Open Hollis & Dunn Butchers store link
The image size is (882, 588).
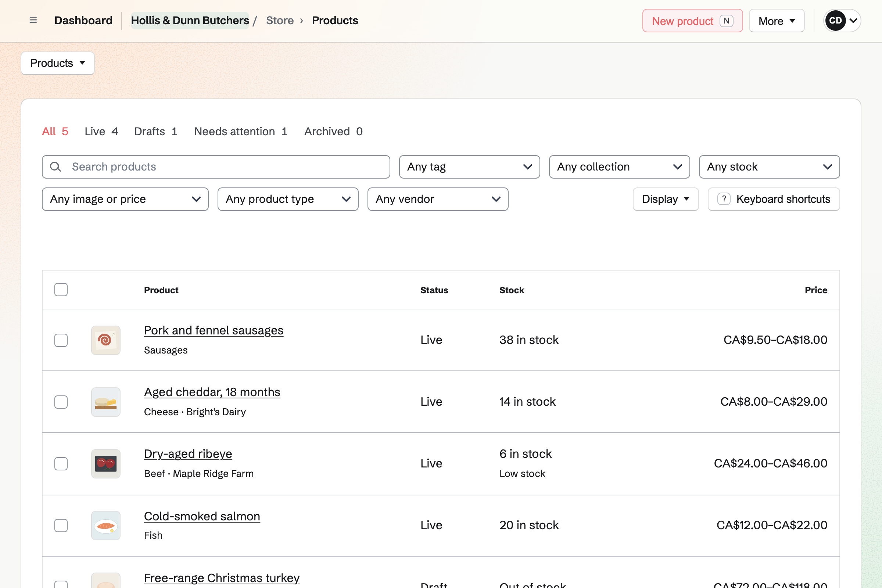coord(190,20)
